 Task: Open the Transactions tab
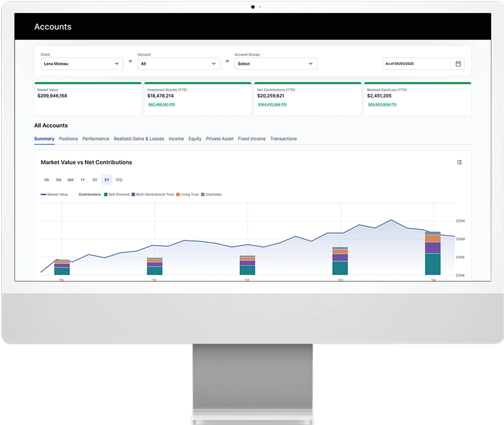[x=283, y=139]
